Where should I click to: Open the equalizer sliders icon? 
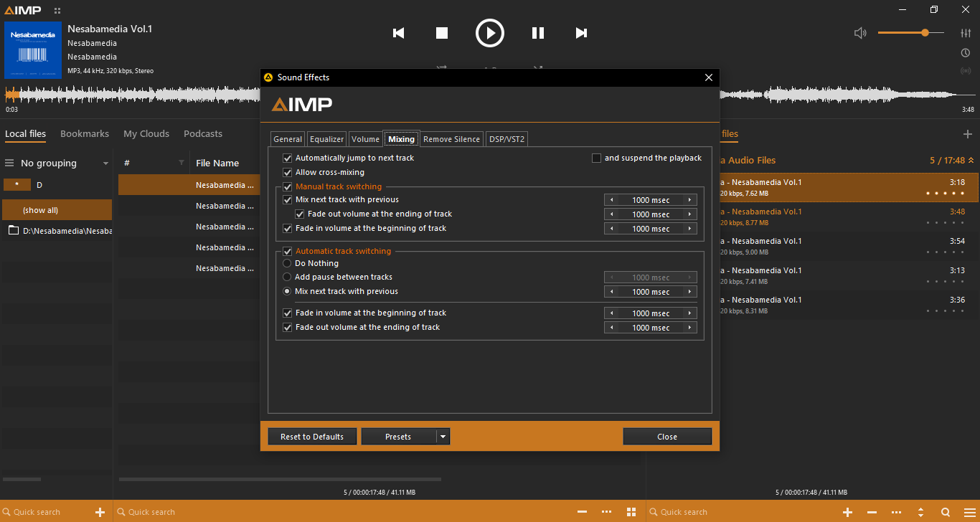(x=966, y=33)
